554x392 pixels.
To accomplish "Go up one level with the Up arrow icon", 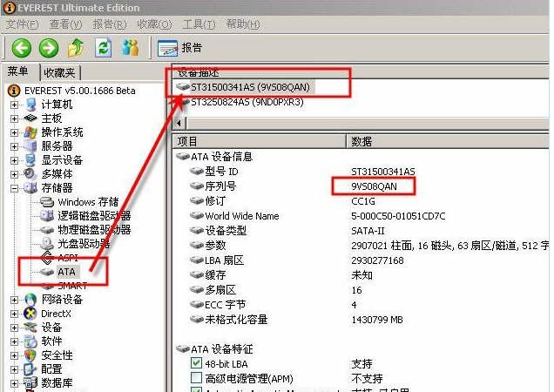I will (76, 48).
